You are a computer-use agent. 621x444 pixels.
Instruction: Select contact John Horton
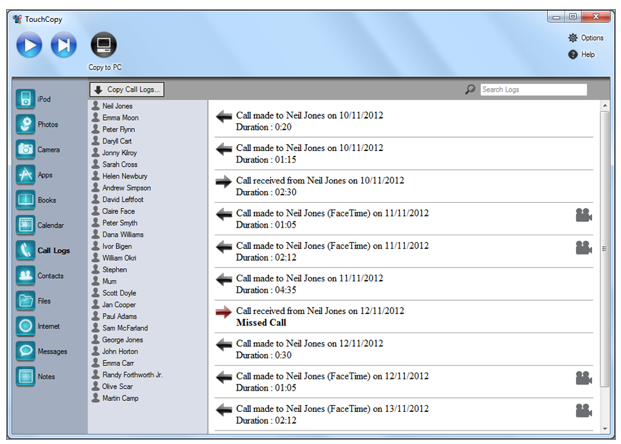coord(115,351)
